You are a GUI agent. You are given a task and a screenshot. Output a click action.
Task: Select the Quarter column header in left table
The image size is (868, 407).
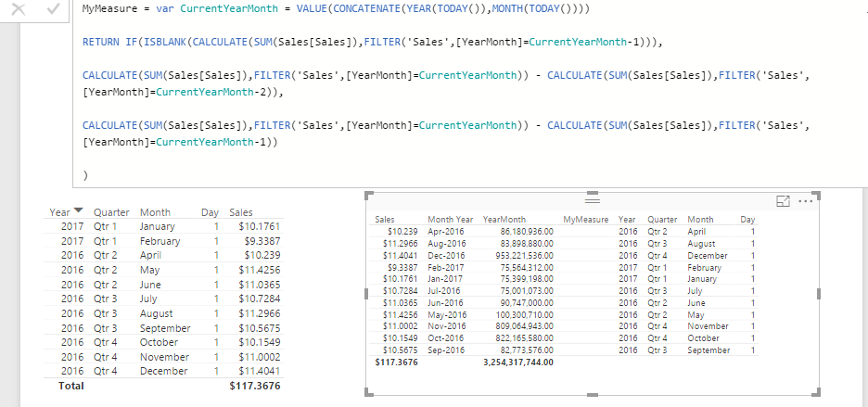click(x=110, y=212)
